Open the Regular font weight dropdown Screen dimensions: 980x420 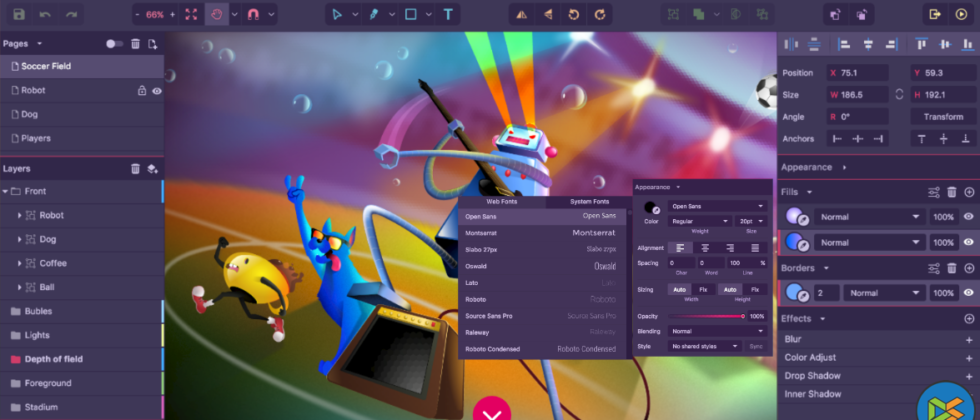coord(700,221)
